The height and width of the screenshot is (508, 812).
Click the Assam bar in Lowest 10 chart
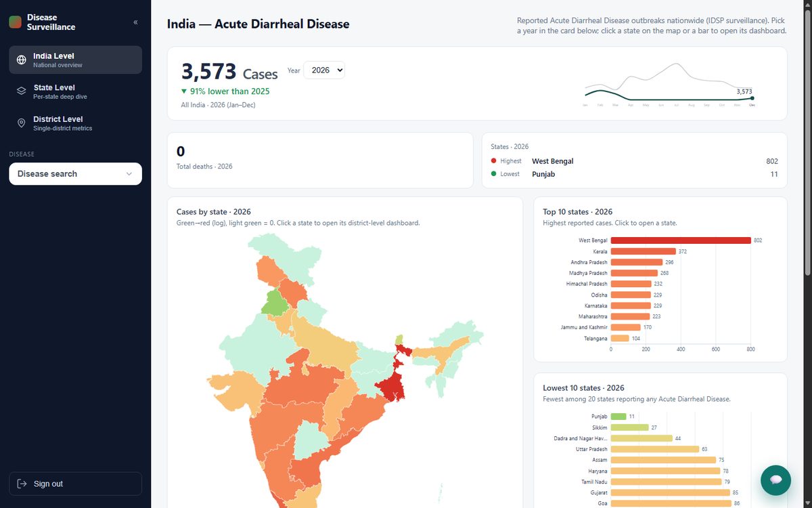tap(663, 460)
